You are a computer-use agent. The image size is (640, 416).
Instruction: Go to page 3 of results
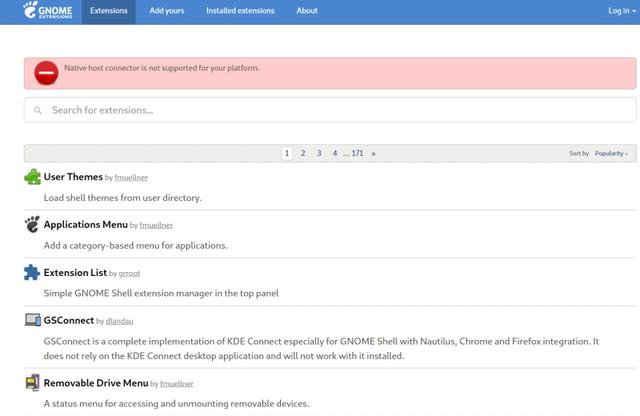[319, 153]
